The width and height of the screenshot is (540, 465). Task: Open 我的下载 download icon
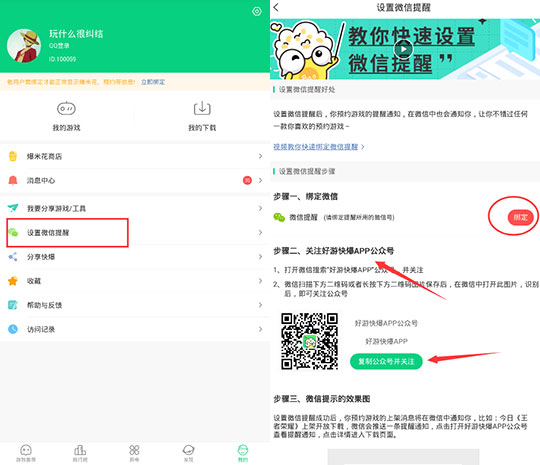[x=202, y=108]
